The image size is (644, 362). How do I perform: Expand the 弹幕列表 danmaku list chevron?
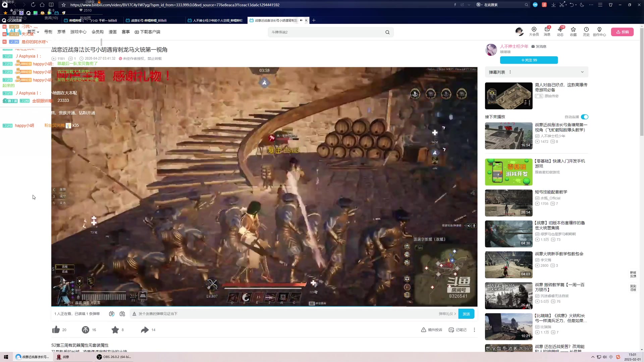[582, 72]
